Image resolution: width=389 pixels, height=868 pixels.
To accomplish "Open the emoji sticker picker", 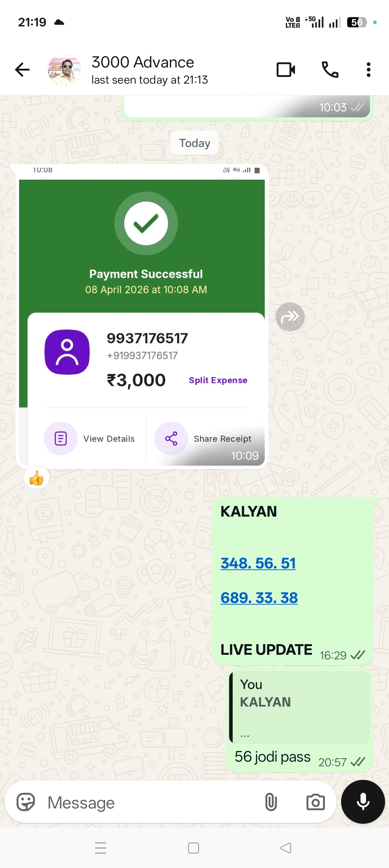I will (26, 802).
